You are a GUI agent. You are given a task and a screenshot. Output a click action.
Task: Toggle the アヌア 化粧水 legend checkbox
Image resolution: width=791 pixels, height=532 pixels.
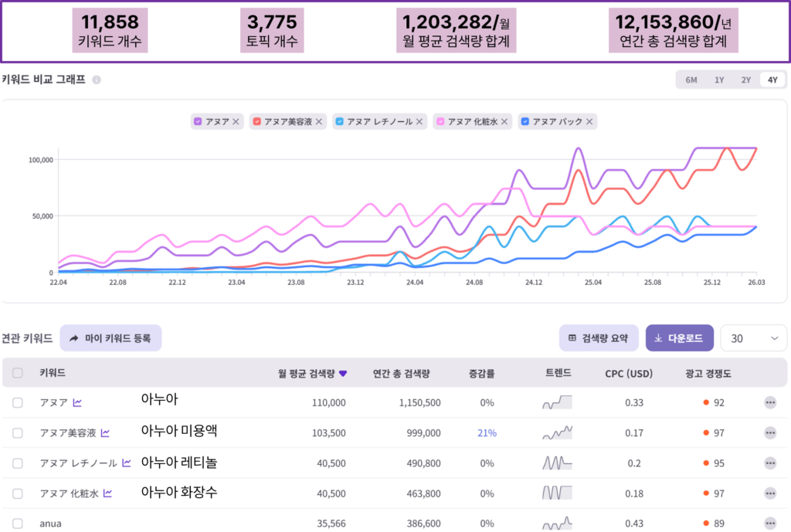pyautogui.click(x=440, y=121)
